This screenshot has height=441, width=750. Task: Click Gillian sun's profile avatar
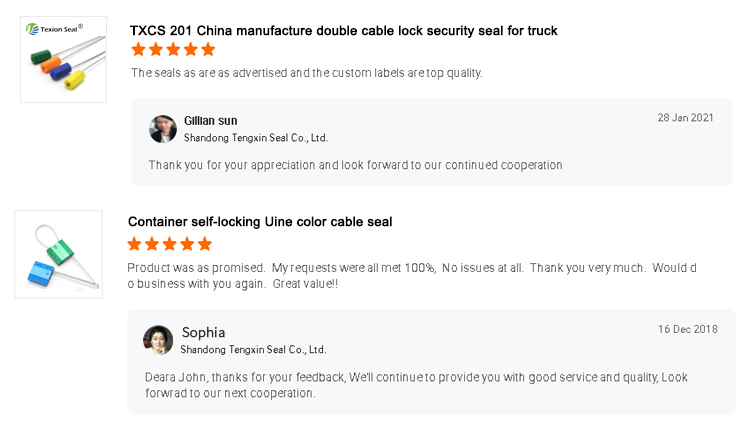[x=163, y=129]
